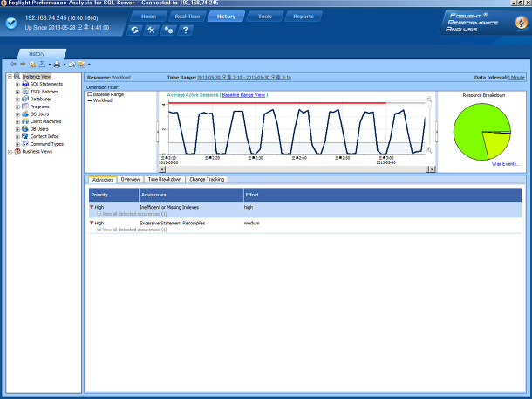Toggle the Baseline Range checkbox

point(90,94)
